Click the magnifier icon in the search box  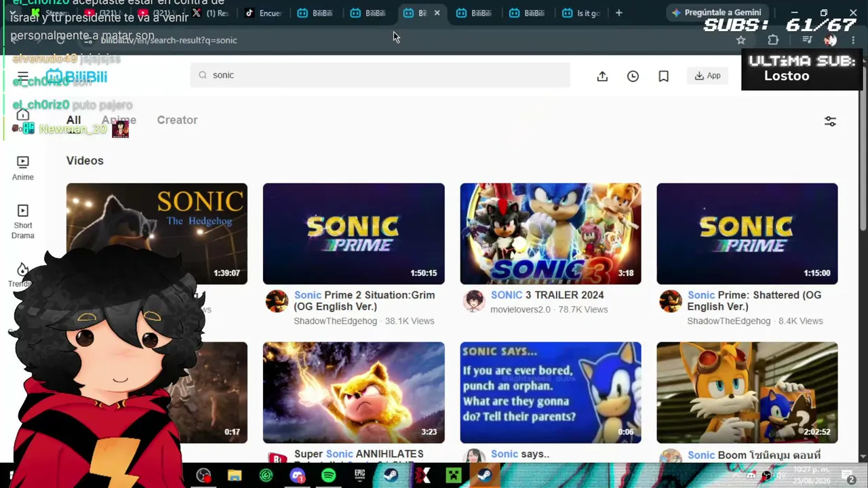203,75
